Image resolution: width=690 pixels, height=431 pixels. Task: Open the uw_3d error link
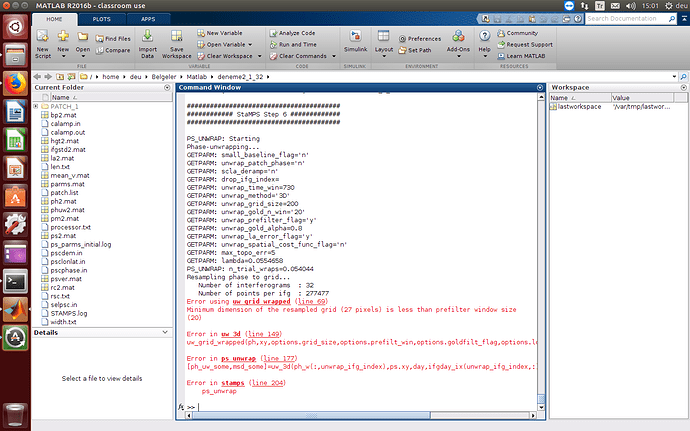pos(231,334)
